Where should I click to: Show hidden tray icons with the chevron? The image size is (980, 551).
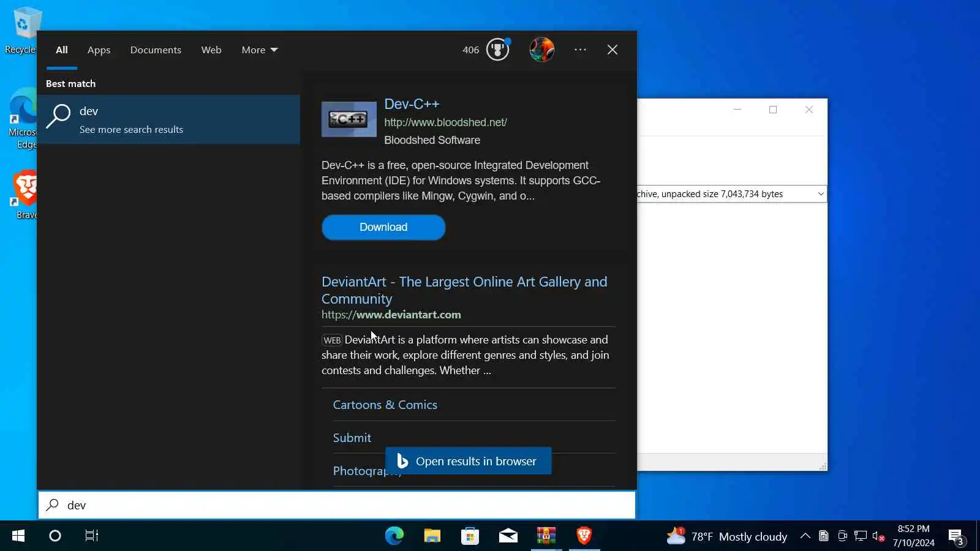(x=805, y=536)
